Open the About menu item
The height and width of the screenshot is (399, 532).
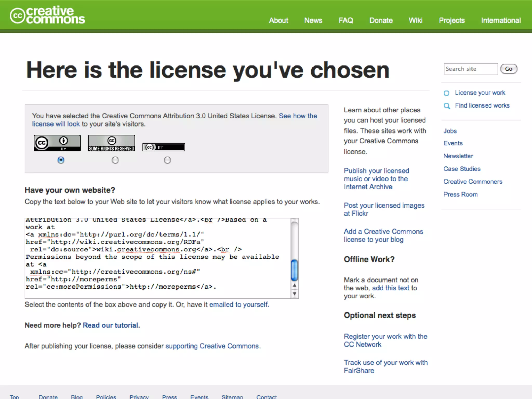pyautogui.click(x=278, y=21)
